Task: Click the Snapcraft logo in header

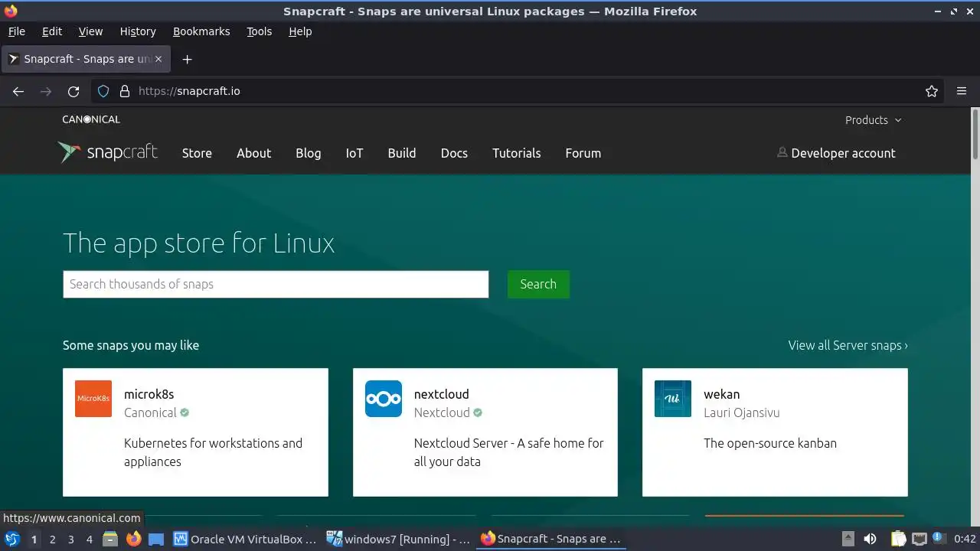Action: coord(108,152)
